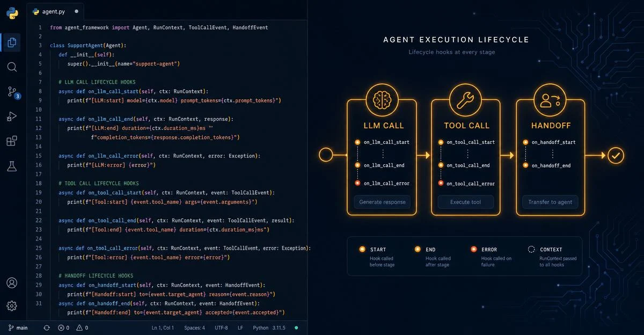Click the wrench icon above TOOL CALL

pyautogui.click(x=465, y=100)
